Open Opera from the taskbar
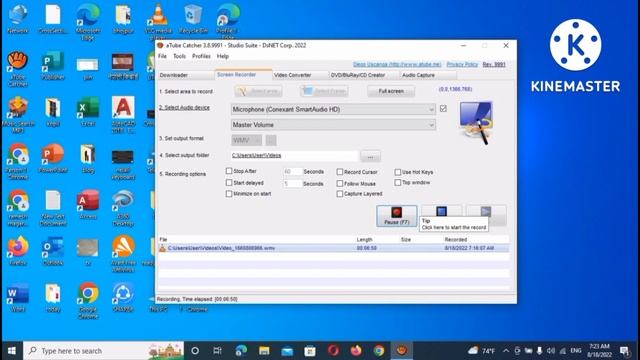 (x=333, y=351)
